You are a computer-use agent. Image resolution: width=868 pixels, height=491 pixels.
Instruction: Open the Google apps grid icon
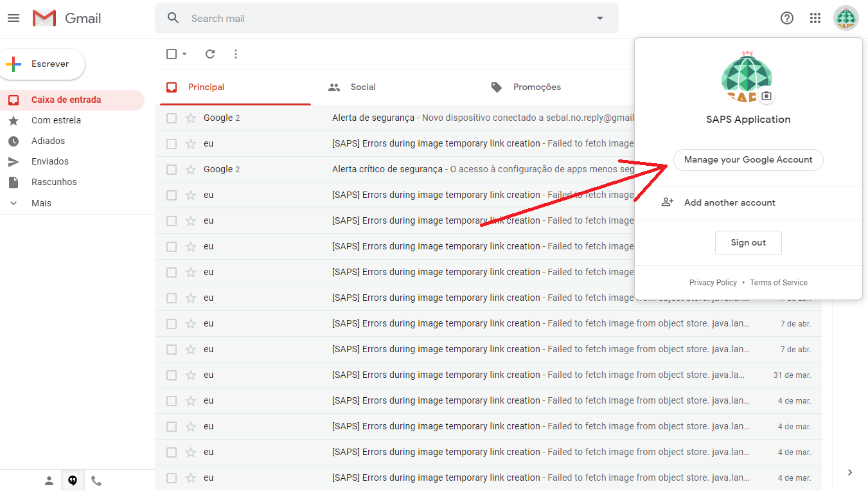(x=815, y=18)
